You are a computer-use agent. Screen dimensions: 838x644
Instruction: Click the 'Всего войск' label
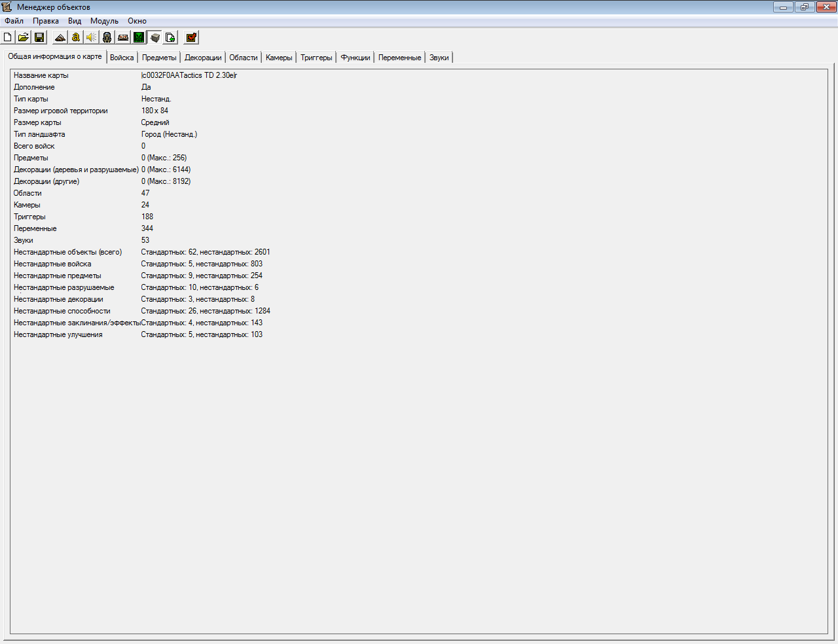tap(34, 146)
